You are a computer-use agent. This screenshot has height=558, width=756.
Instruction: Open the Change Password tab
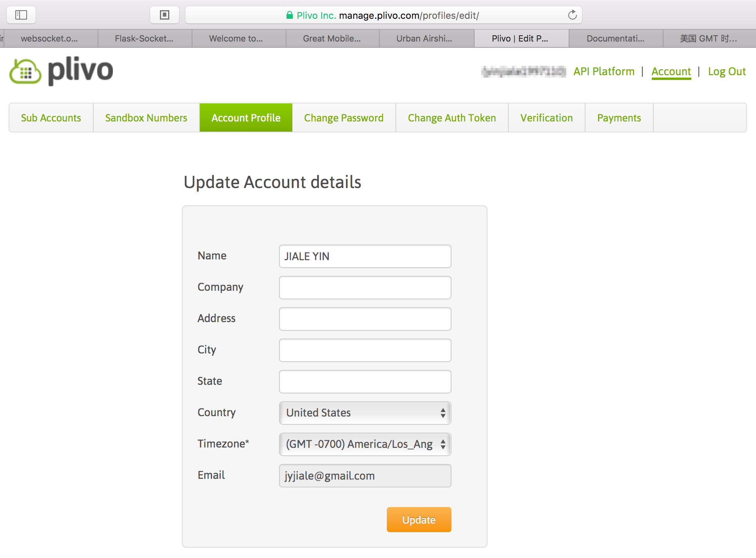pos(344,118)
